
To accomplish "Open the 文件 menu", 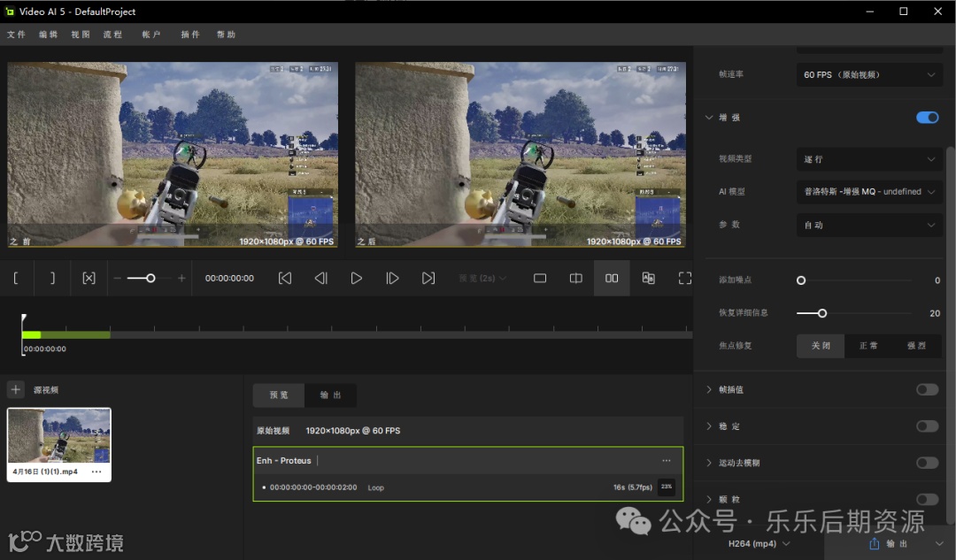I will click(17, 35).
